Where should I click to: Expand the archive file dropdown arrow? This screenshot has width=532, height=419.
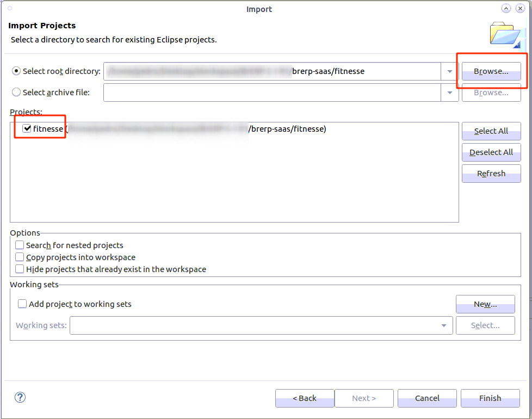coord(449,93)
